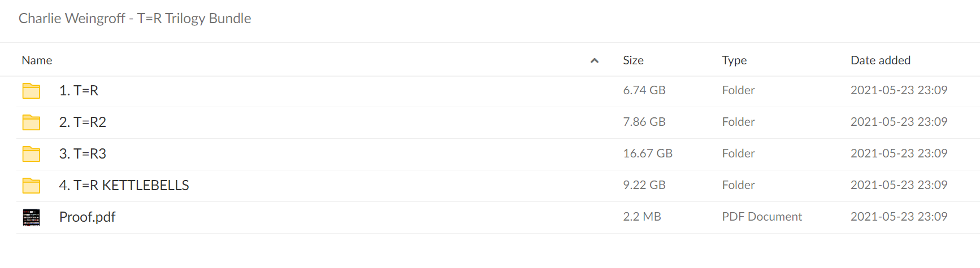The width and height of the screenshot is (980, 268).
Task: Click the folder icon beside 2. T=R2
Action: click(x=31, y=122)
